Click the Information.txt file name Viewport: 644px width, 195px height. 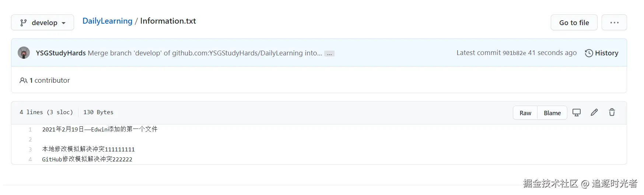[x=168, y=21]
